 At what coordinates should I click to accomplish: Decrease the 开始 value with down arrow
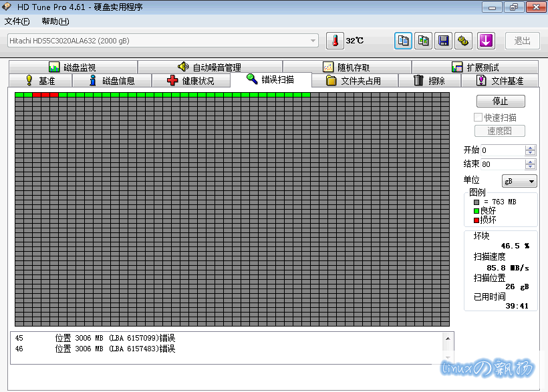click(530, 153)
